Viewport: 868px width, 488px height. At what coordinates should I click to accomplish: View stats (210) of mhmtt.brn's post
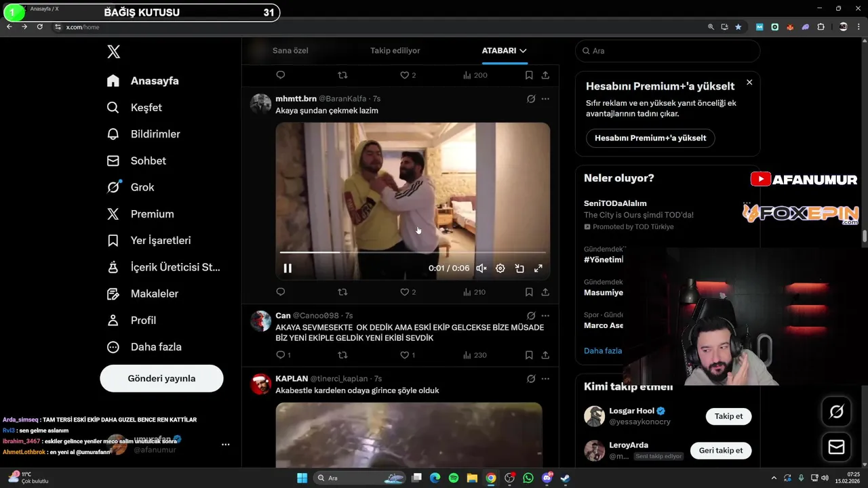click(x=474, y=292)
